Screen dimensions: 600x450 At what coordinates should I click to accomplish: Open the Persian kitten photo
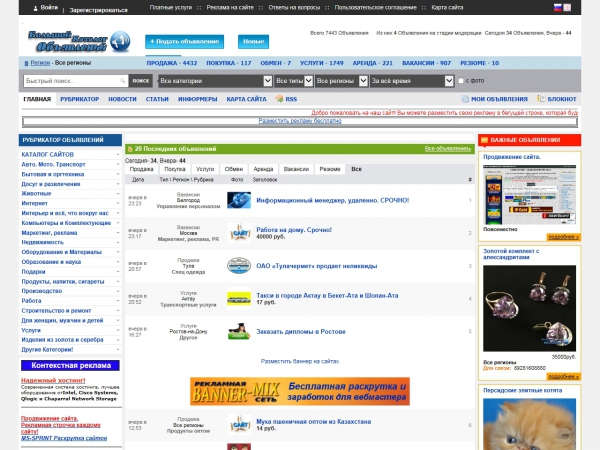tap(529, 424)
